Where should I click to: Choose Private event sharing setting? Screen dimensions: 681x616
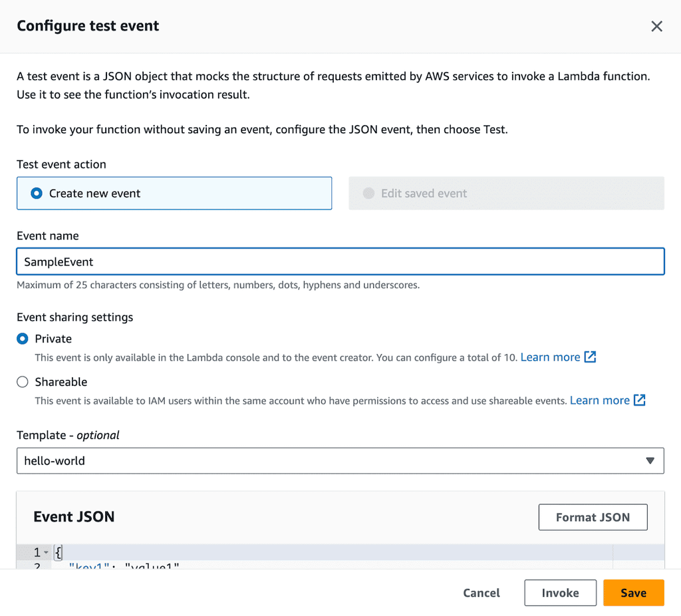(23, 339)
